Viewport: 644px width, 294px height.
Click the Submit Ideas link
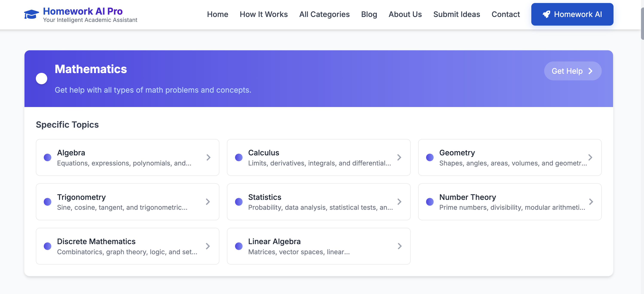(x=457, y=14)
